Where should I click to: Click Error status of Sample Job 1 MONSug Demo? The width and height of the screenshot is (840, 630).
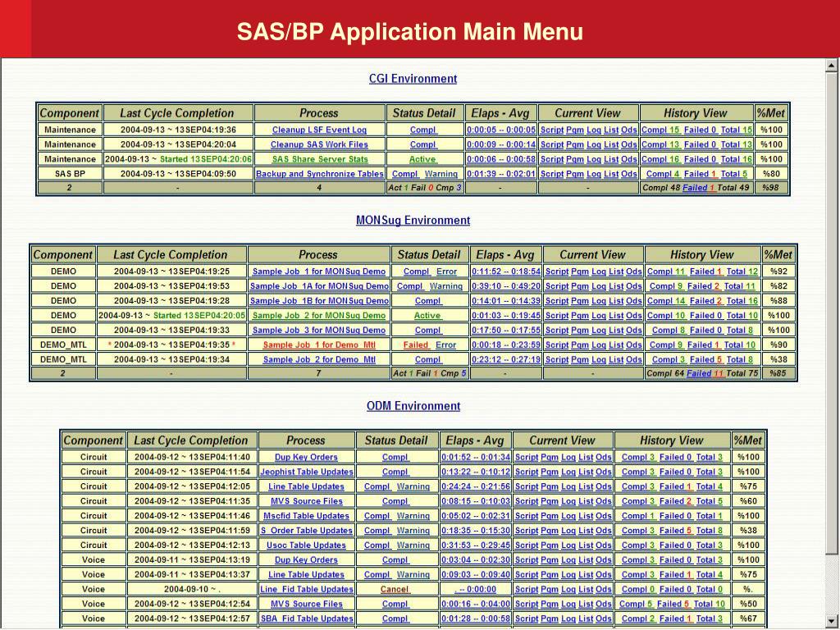tap(446, 272)
